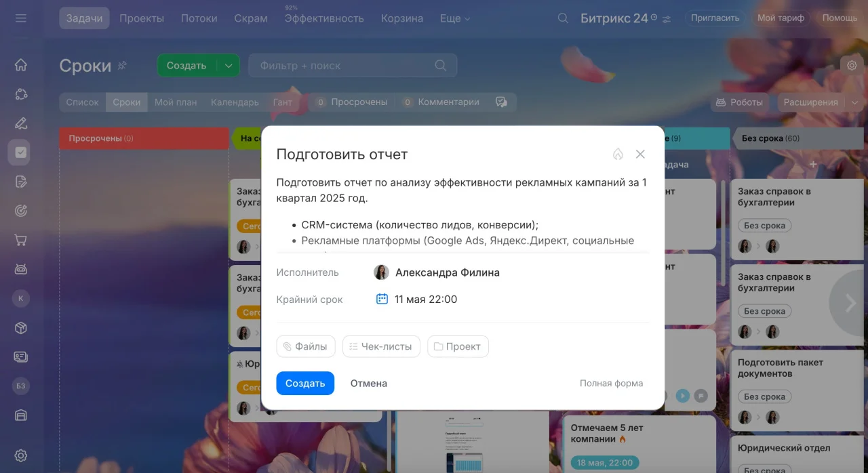868x473 pixels.
Task: Toggle the video icon next to Комментарии
Action: [x=501, y=102]
